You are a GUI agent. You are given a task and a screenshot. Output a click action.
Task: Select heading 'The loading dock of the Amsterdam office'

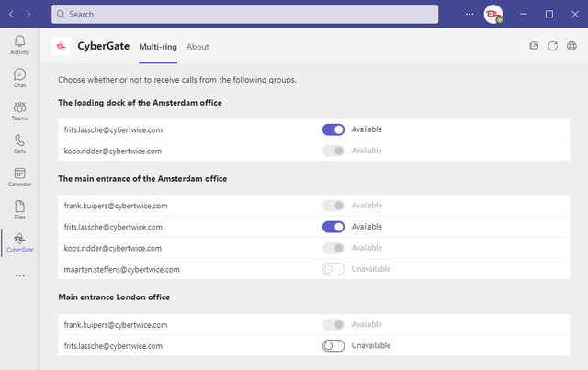(140, 103)
